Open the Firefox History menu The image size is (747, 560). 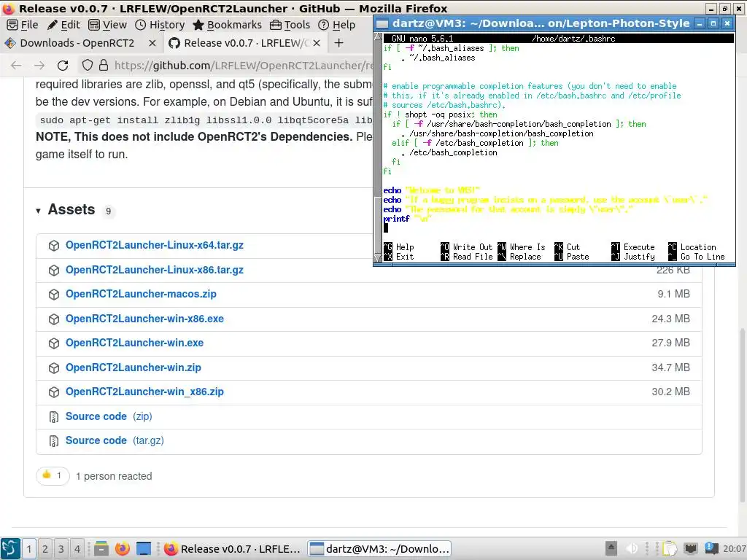[x=160, y=25]
